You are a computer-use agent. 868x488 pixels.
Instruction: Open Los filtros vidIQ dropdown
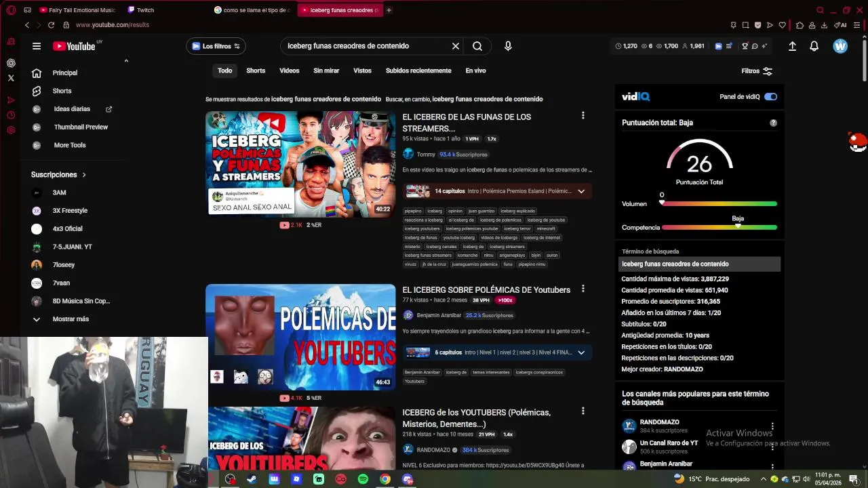(216, 46)
